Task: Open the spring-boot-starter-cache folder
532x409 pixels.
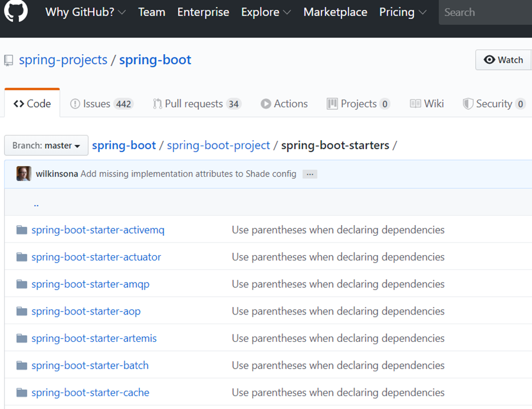Action: 91,392
